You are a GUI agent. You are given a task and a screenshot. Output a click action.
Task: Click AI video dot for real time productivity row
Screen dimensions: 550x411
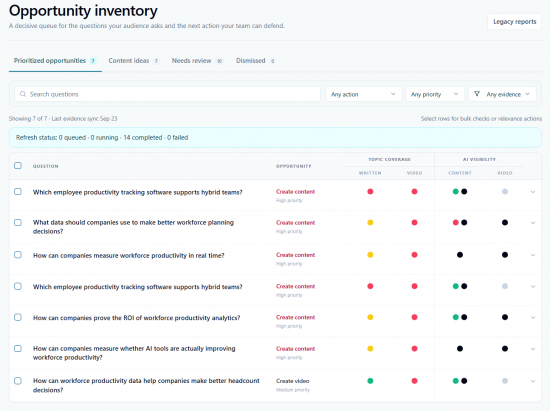[505, 255]
